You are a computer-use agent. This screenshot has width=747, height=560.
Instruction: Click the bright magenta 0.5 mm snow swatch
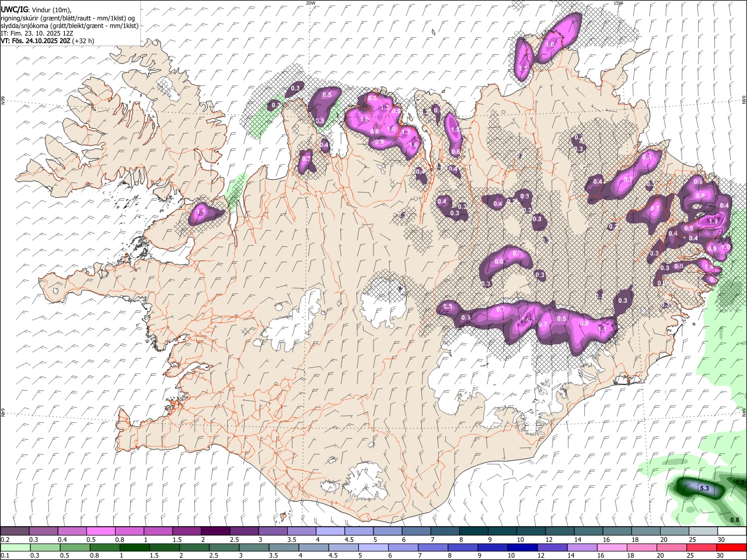pos(100,531)
